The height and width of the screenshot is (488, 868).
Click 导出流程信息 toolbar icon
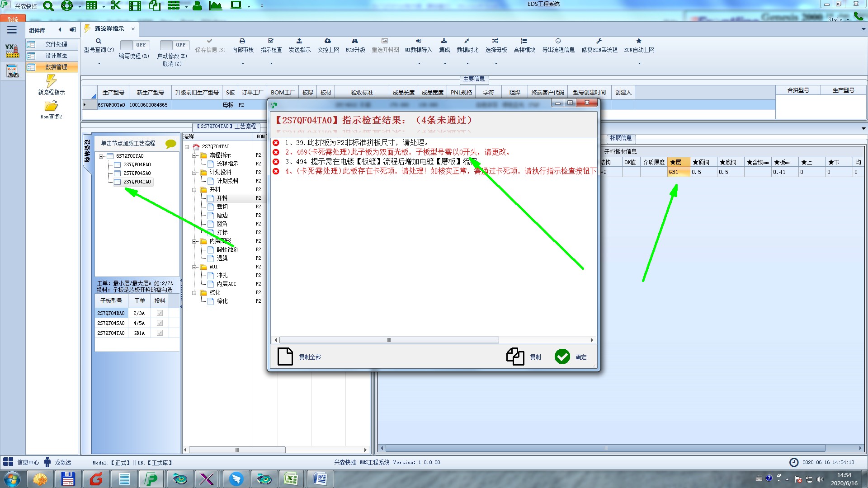[558, 41]
